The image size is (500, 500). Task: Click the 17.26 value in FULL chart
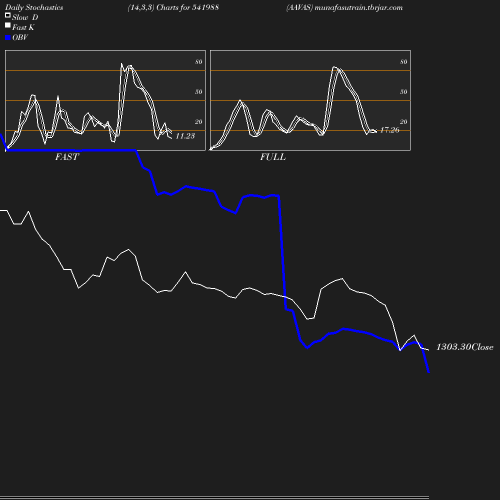(389, 130)
